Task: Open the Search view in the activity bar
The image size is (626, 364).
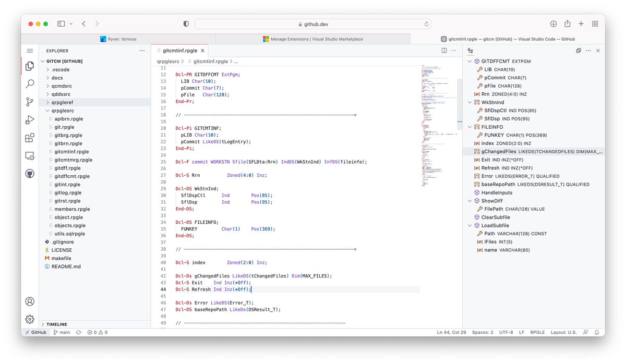Action: tap(29, 83)
